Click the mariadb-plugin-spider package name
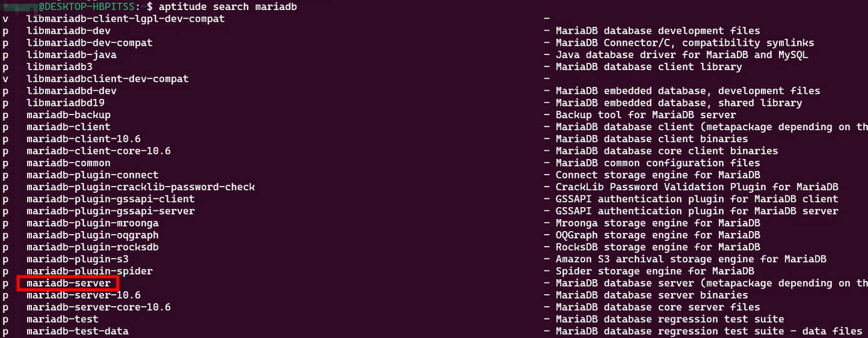Viewport: 868px width, 338px height. tap(90, 271)
